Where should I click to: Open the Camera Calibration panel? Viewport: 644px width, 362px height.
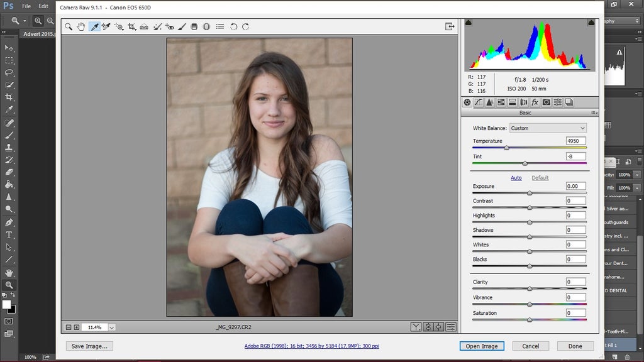[546, 102]
